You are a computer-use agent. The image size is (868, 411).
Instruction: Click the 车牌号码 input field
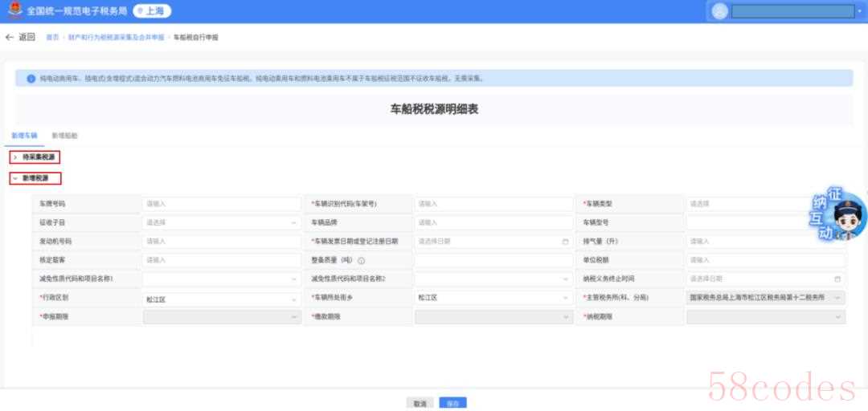221,204
